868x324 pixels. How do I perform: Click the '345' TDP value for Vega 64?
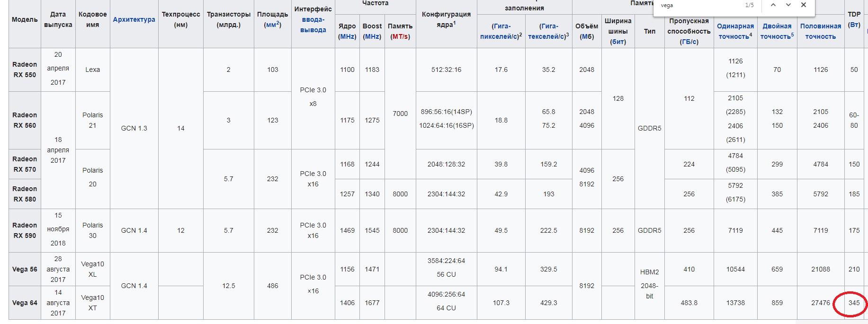tap(854, 303)
